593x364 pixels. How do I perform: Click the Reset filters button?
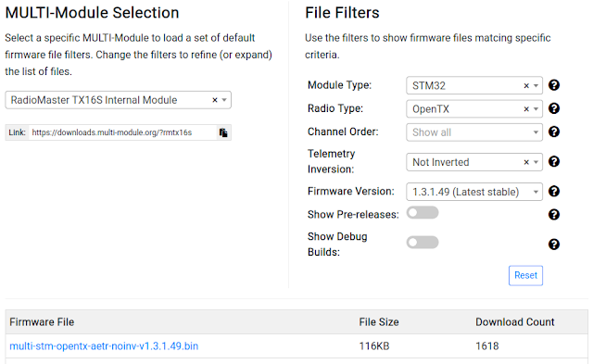[x=525, y=276]
